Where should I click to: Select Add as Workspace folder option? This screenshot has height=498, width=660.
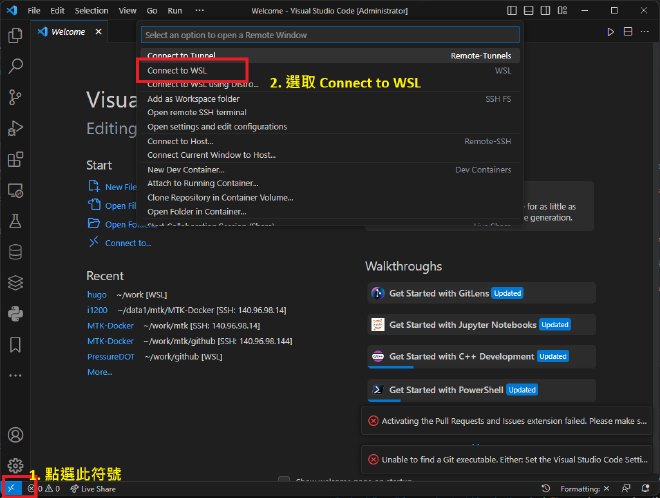click(x=330, y=99)
